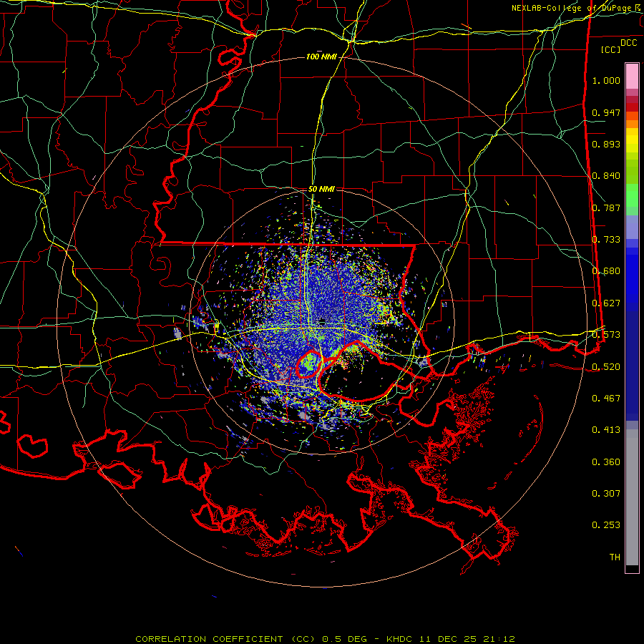Click the 0.627 color scale value

(606, 303)
